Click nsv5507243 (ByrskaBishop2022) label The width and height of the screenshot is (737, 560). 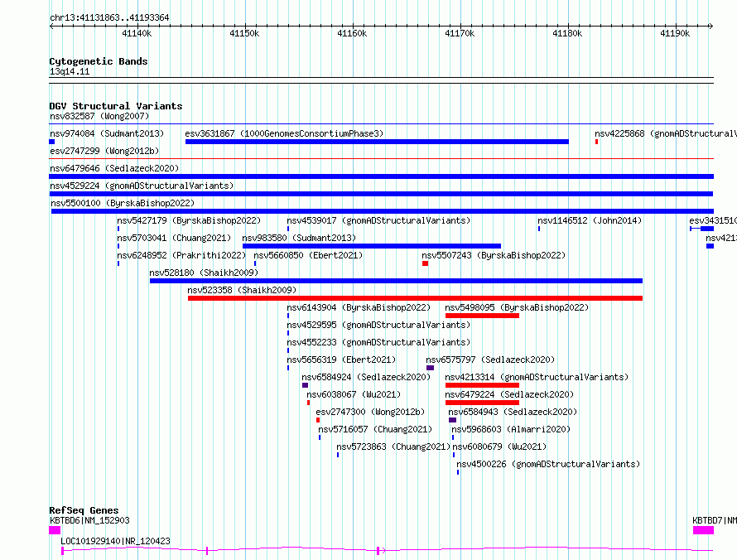[494, 255]
